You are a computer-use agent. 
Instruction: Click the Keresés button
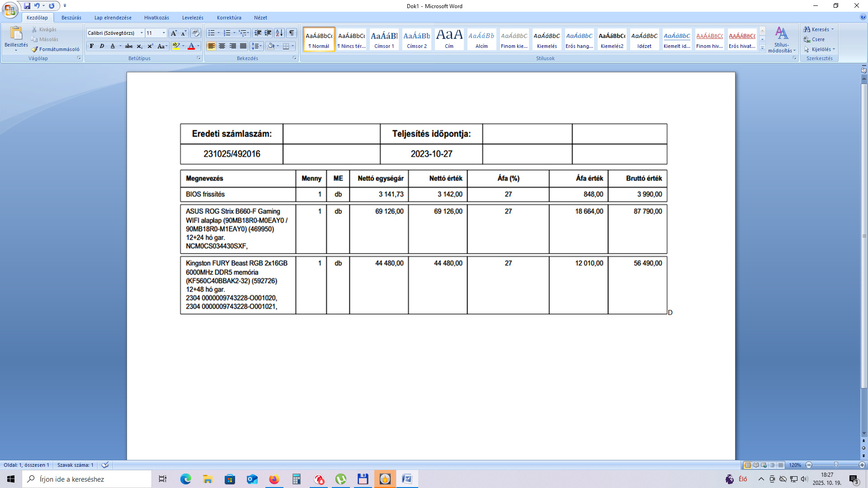(x=819, y=29)
